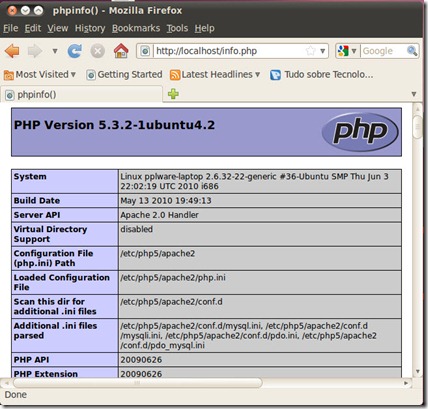Viewport: 428px width, 409px height.
Task: Bookmark this page with the star icon
Action: pyautogui.click(x=310, y=51)
